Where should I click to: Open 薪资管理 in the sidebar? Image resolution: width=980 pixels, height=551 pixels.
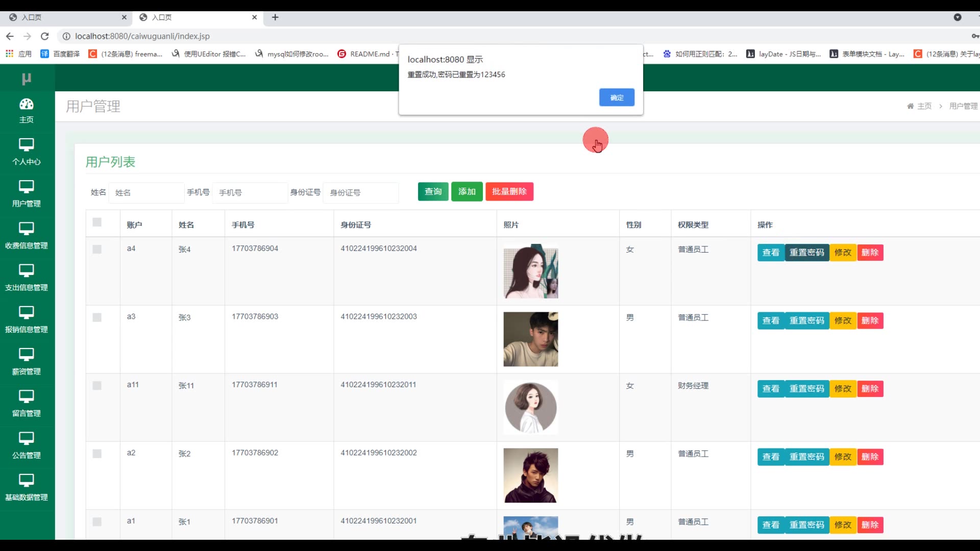point(27,362)
